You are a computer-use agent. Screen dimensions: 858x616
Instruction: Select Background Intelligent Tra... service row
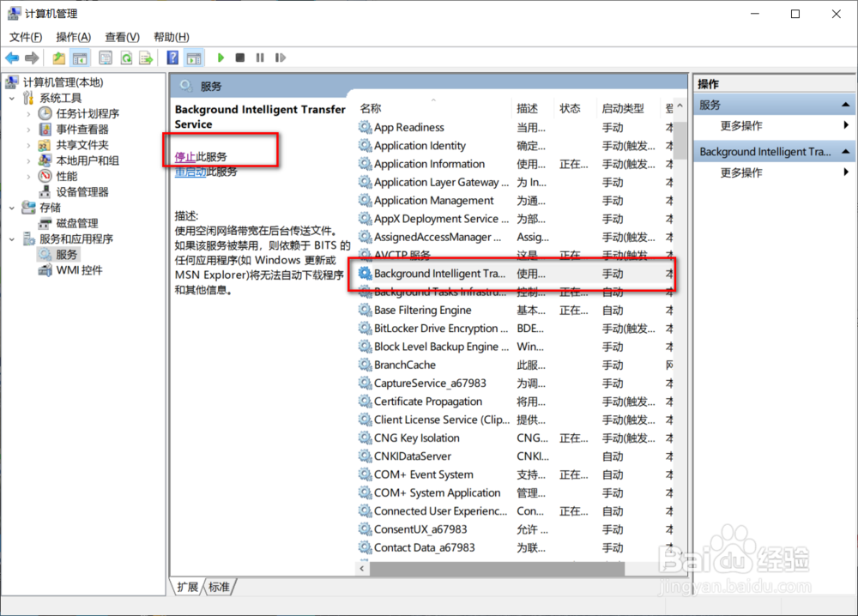[x=514, y=274]
